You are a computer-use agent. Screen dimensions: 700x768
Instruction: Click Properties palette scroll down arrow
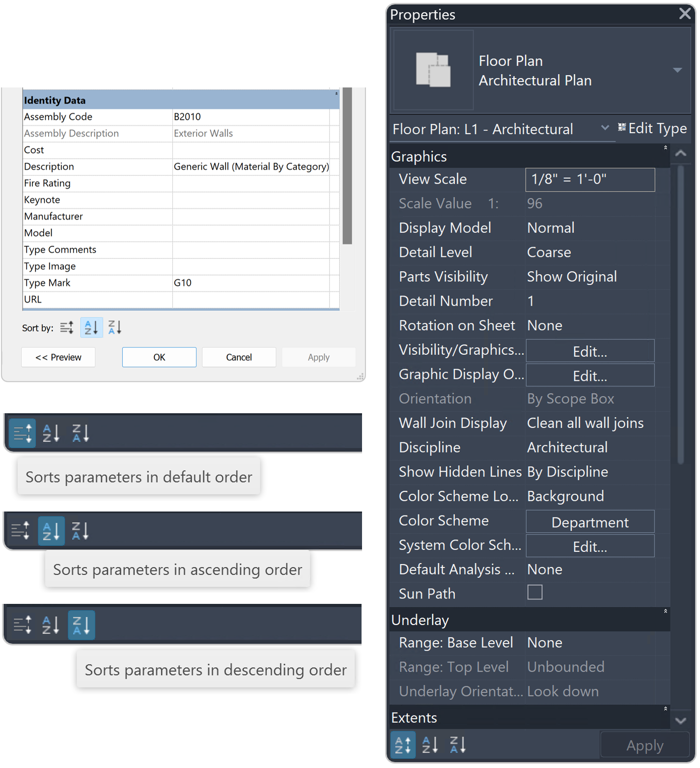(x=681, y=721)
